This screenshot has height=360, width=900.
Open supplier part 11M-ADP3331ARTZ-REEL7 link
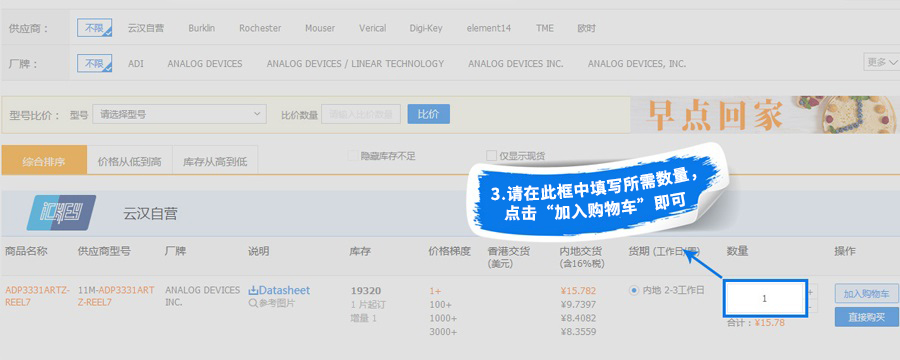pyautogui.click(x=116, y=296)
